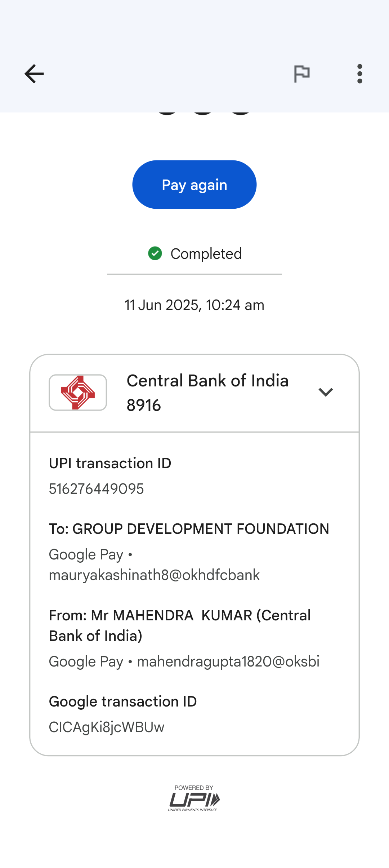
Task: Tap the Google transaction ID label
Action: coord(123,701)
